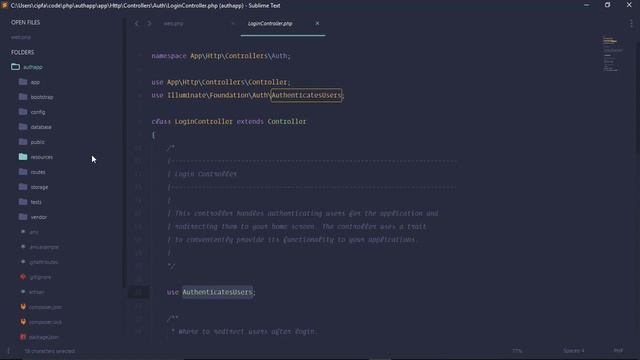Close the LoginController.php tab
This screenshot has height=360, width=640.
pyautogui.click(x=317, y=23)
